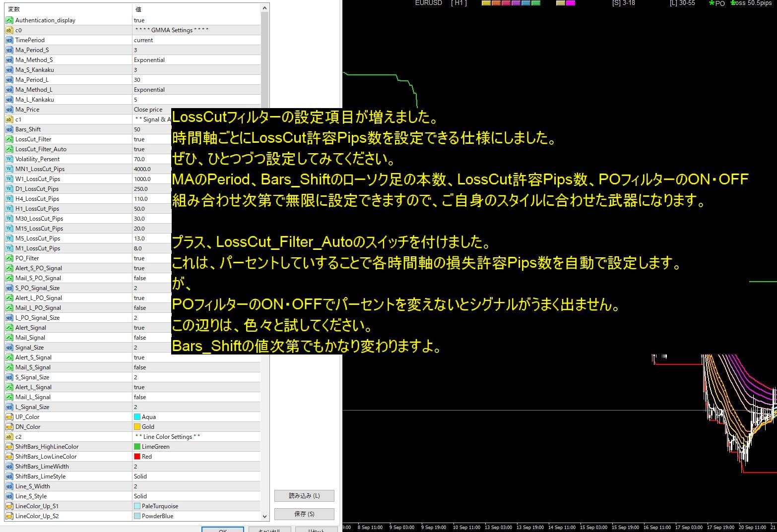Click the icon beside Ma_Price

9,110
